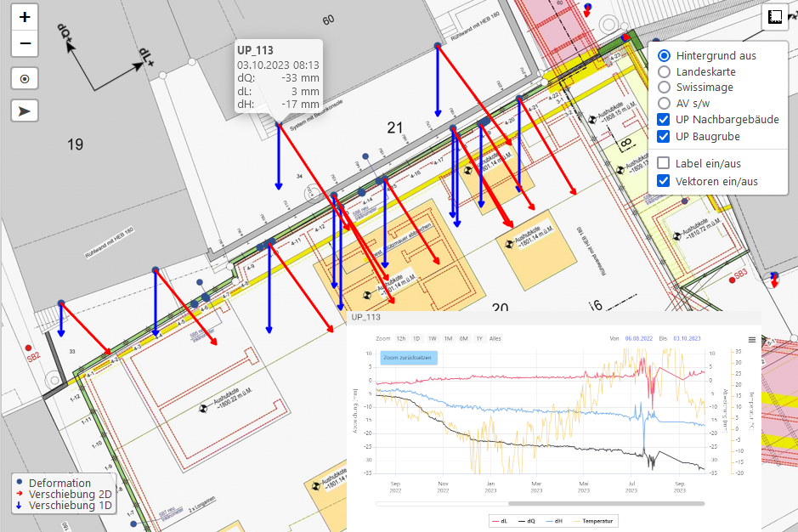Click the arrow navigation icon on map
The height and width of the screenshot is (532, 798).
tap(25, 110)
